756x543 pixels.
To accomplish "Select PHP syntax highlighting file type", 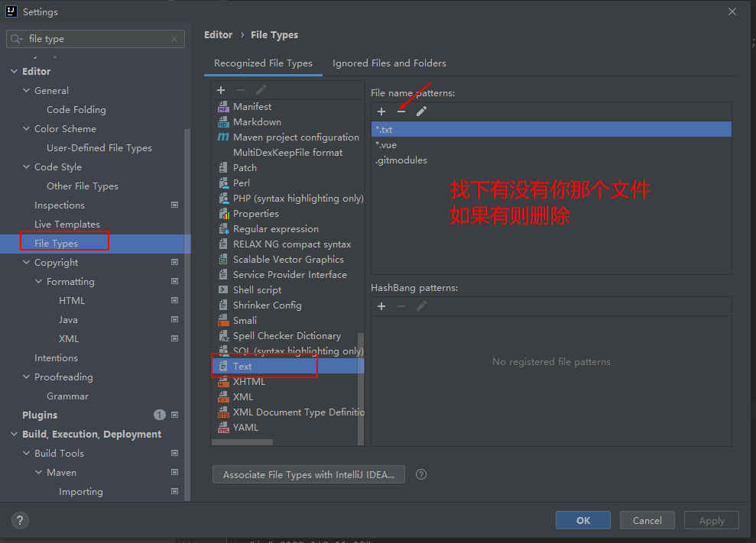I will point(288,199).
